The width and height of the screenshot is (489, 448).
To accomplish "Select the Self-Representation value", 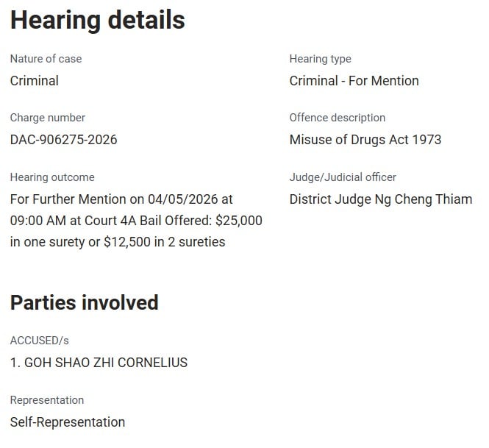I will (67, 422).
